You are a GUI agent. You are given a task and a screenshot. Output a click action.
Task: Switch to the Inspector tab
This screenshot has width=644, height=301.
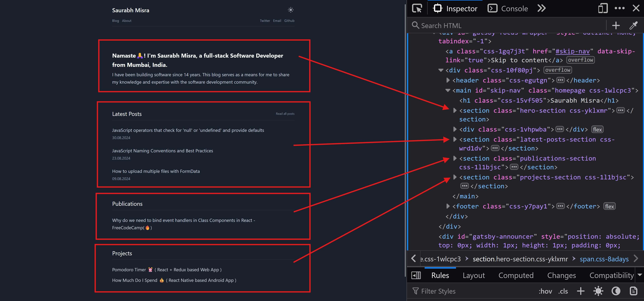coord(455,9)
